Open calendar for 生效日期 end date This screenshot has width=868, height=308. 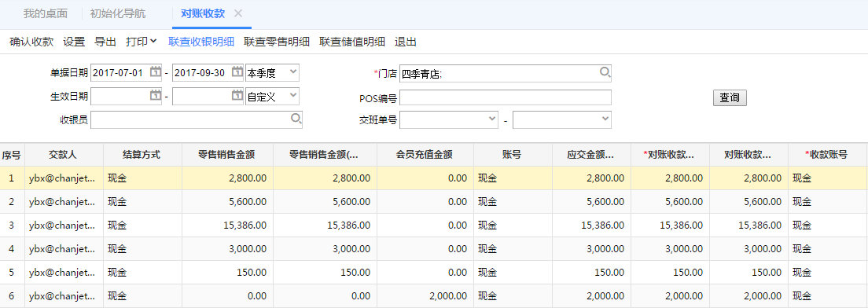(237, 96)
